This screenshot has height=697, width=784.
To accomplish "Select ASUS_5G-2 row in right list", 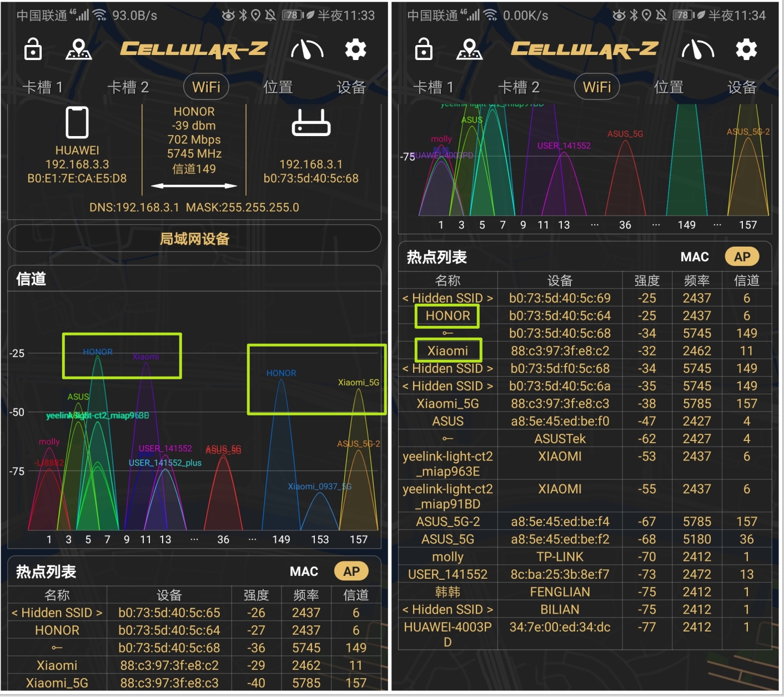I will click(585, 522).
